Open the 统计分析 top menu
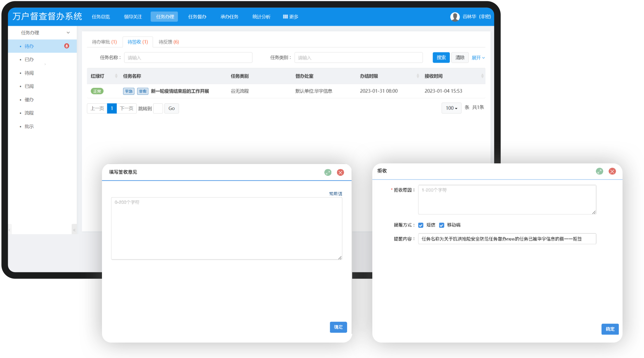This screenshot has width=644, height=358. point(261,16)
